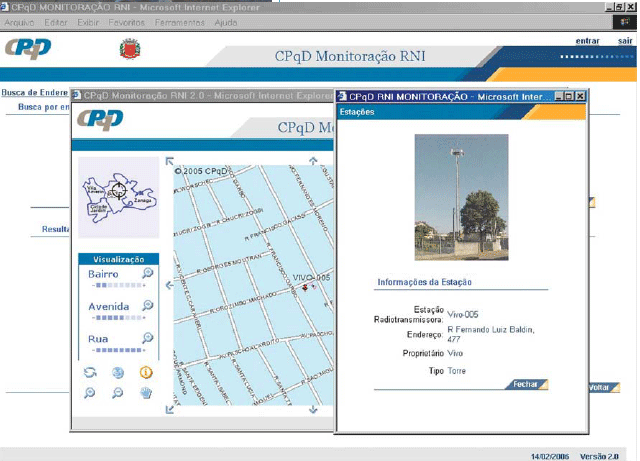Click the Rua label

pyautogui.click(x=98, y=339)
